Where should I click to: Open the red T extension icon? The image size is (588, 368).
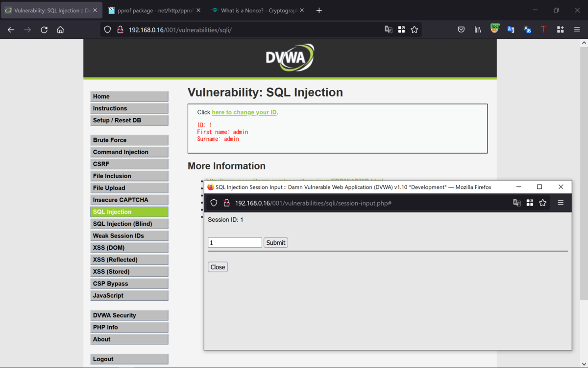(x=543, y=30)
